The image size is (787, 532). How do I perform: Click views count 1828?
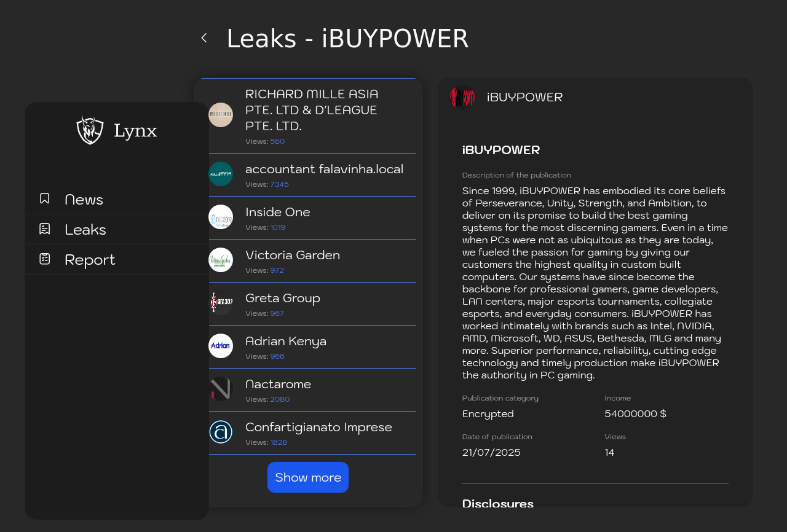coord(279,442)
